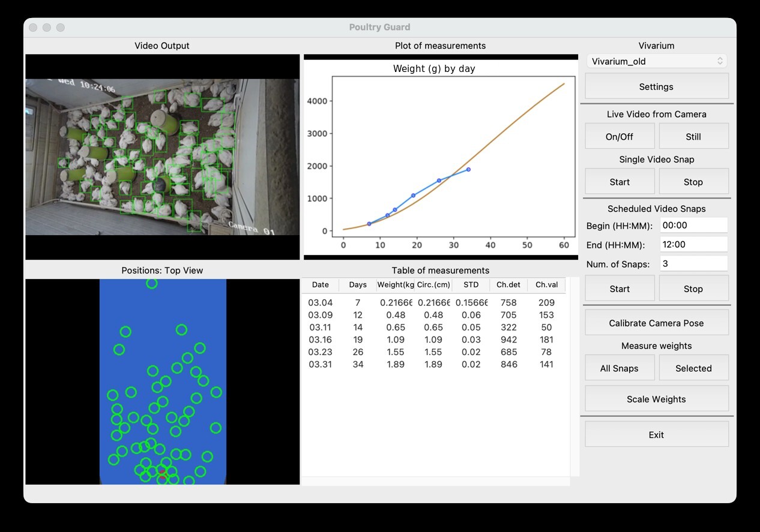Click the Ch.det column header
760x532 pixels.
click(x=508, y=285)
